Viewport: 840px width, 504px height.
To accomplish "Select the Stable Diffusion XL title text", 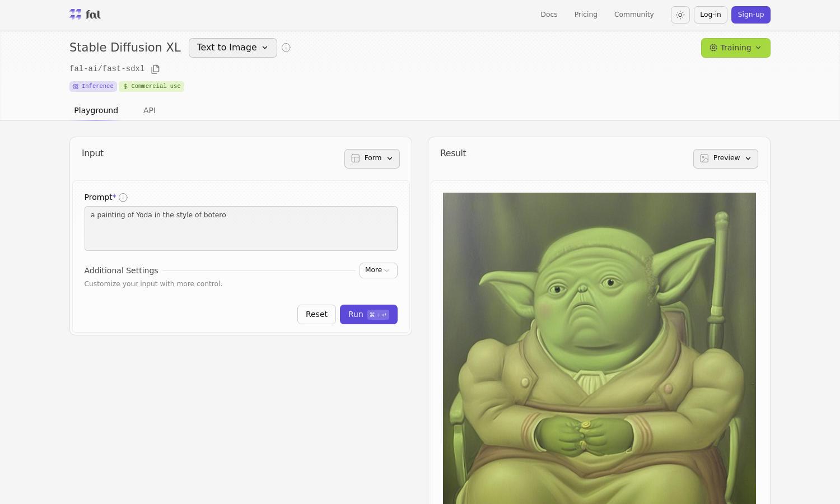I will pyautogui.click(x=125, y=48).
